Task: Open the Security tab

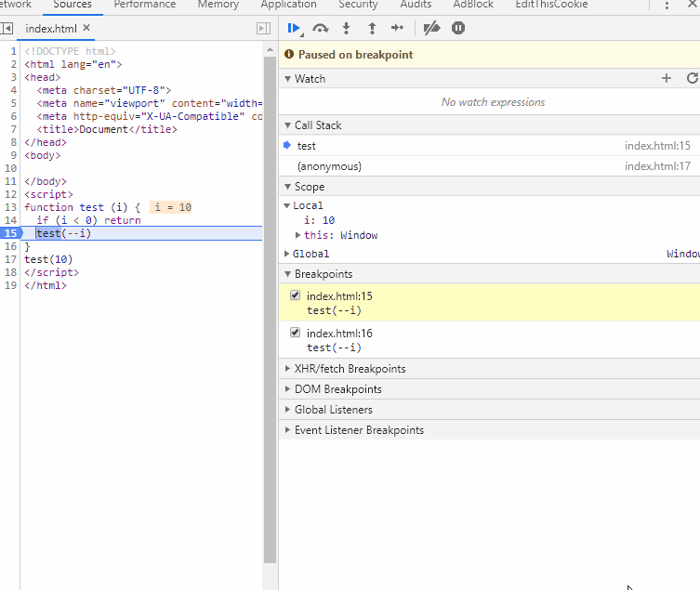Action: pos(358,5)
